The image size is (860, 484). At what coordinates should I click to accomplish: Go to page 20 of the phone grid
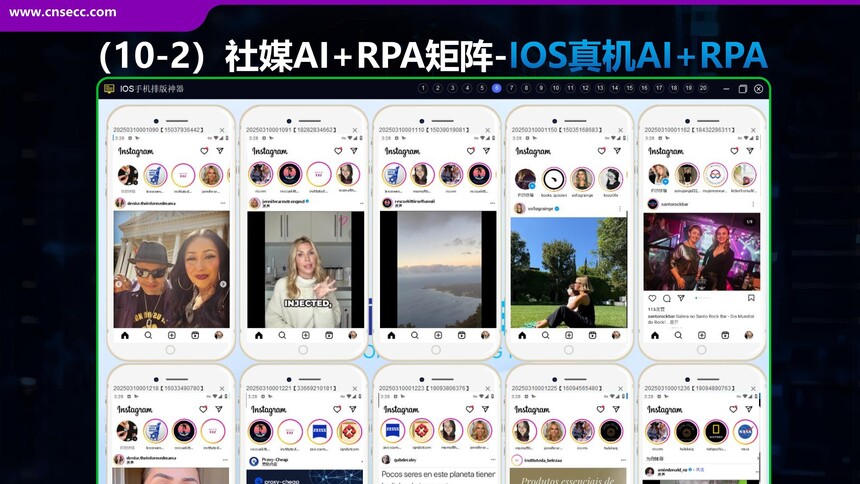point(703,88)
